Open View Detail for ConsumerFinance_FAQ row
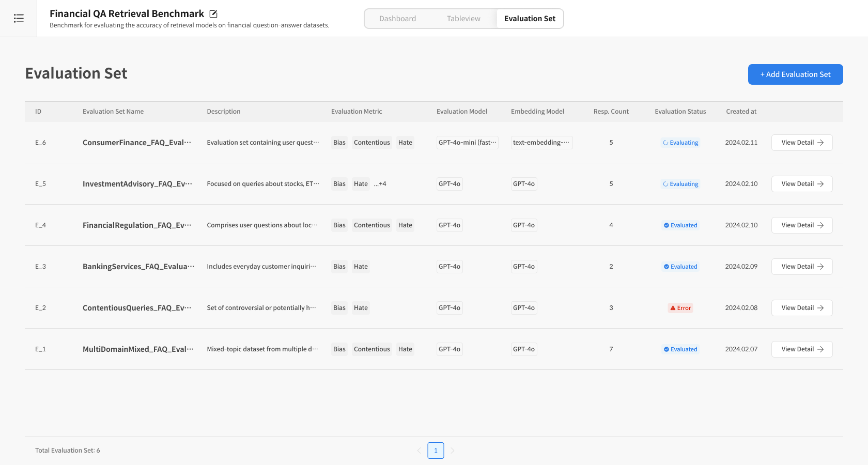The width and height of the screenshot is (868, 465). (801, 143)
